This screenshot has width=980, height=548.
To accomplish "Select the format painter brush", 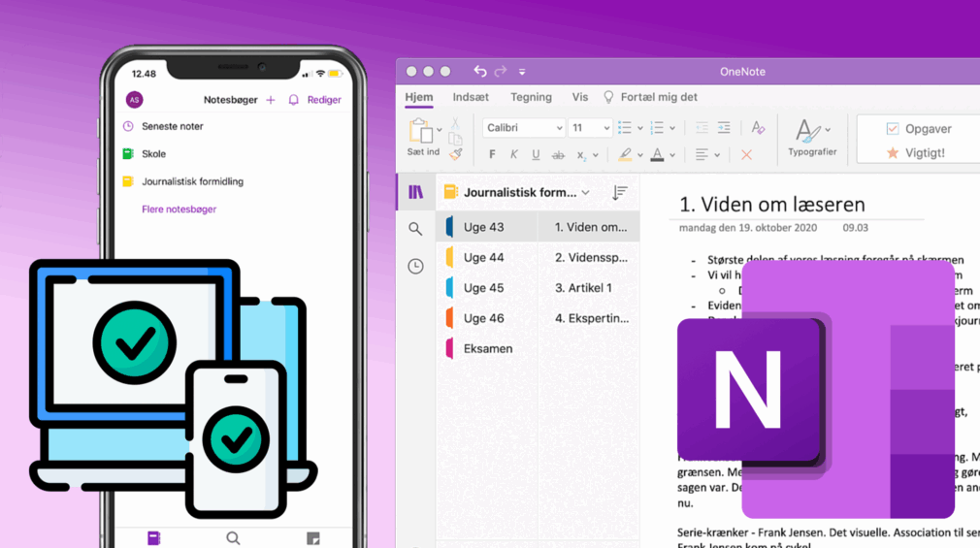I will [456, 153].
